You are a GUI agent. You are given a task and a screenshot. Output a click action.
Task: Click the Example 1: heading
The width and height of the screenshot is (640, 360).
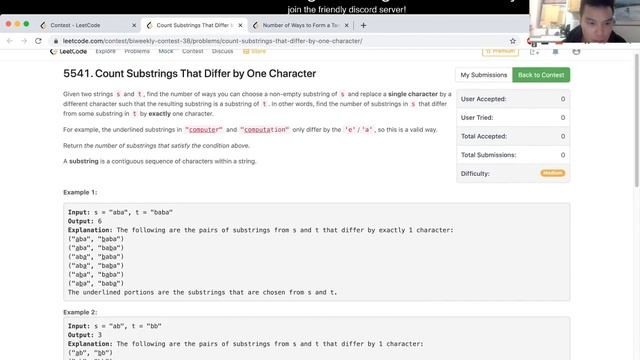(x=80, y=192)
